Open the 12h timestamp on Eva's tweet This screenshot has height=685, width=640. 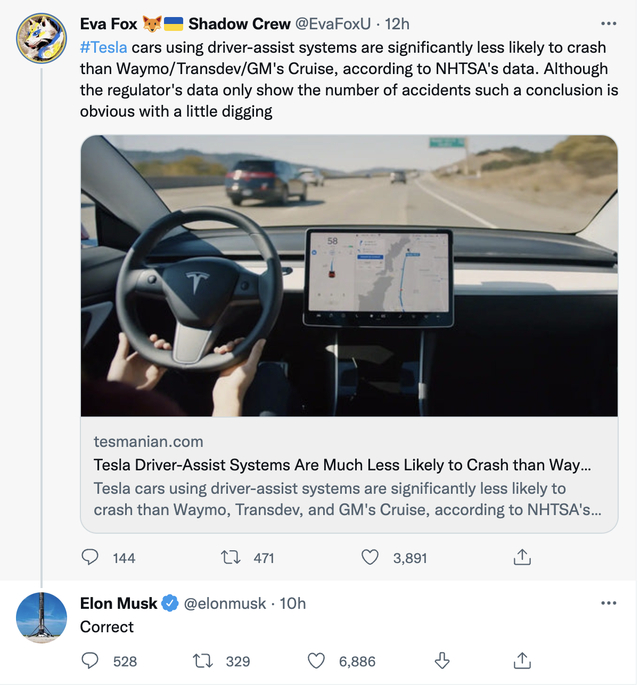[398, 23]
